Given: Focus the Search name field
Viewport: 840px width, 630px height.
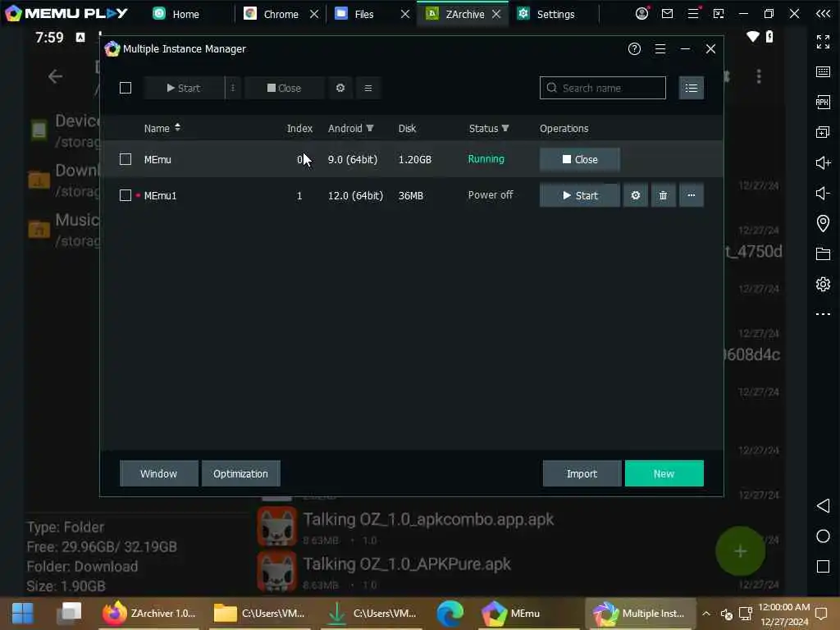Looking at the screenshot, I should [x=603, y=88].
